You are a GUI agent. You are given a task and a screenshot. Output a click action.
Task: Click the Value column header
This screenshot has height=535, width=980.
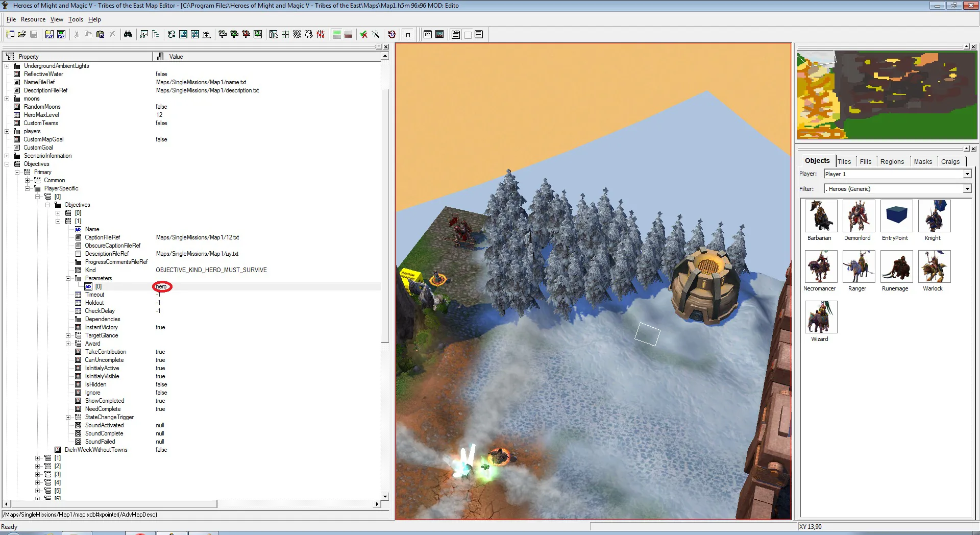click(267, 56)
